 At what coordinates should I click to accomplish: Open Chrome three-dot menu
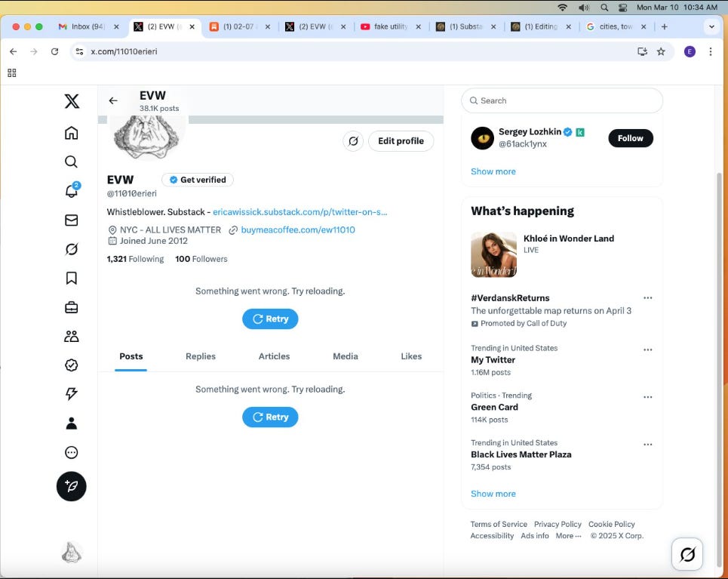tap(711, 51)
